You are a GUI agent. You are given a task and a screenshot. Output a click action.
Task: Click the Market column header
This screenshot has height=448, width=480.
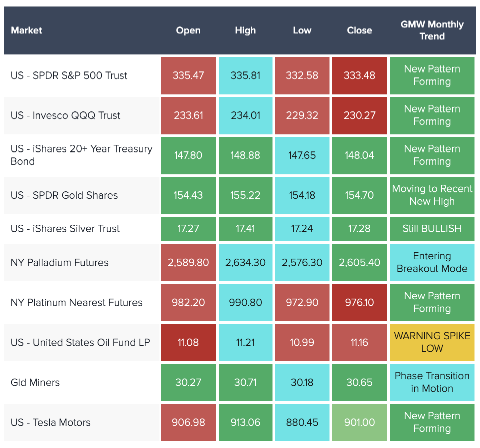[26, 30]
